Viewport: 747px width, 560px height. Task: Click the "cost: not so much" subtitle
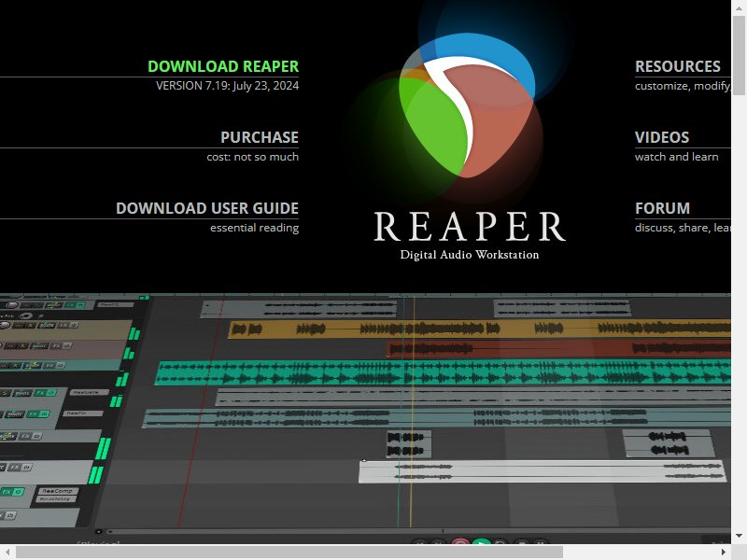(252, 157)
